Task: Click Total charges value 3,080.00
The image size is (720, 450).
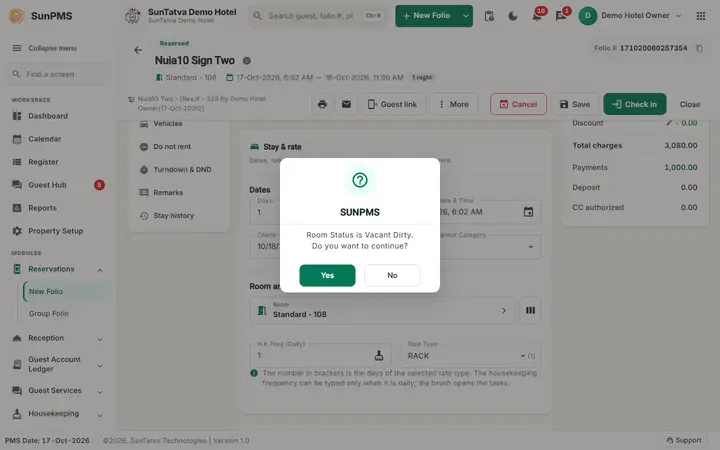Action: [x=681, y=146]
